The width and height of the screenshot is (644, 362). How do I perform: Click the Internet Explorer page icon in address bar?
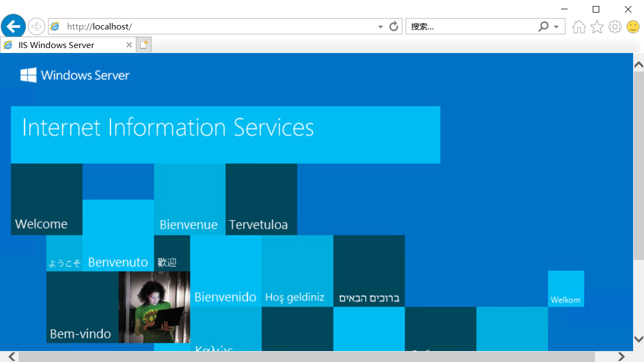coord(55,26)
